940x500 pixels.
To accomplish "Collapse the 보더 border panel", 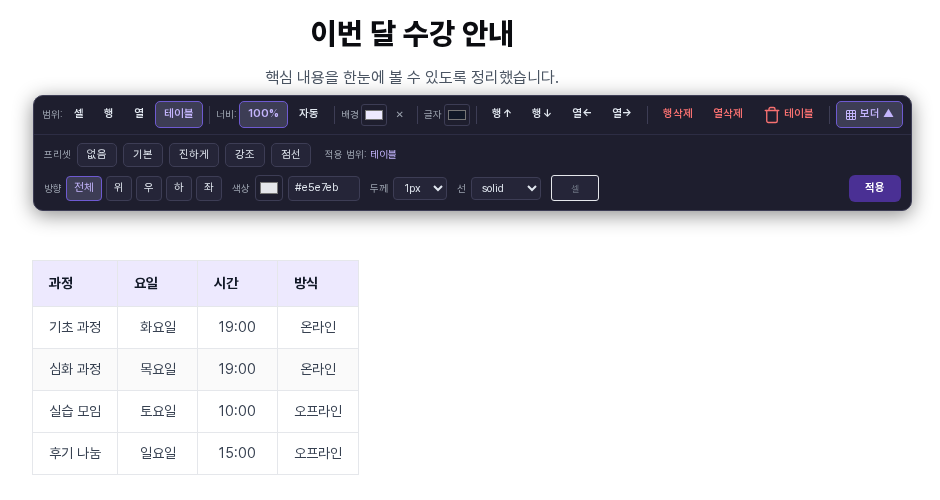I will pyautogui.click(x=869, y=114).
